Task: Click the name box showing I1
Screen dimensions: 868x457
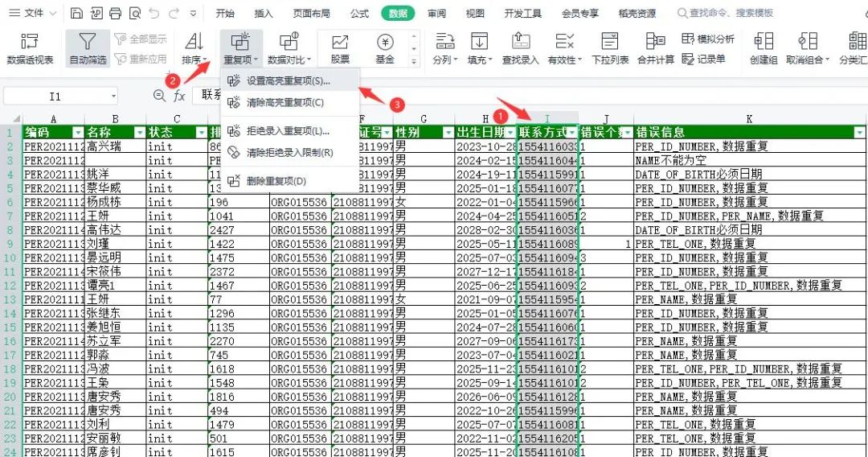Action: 60,97
